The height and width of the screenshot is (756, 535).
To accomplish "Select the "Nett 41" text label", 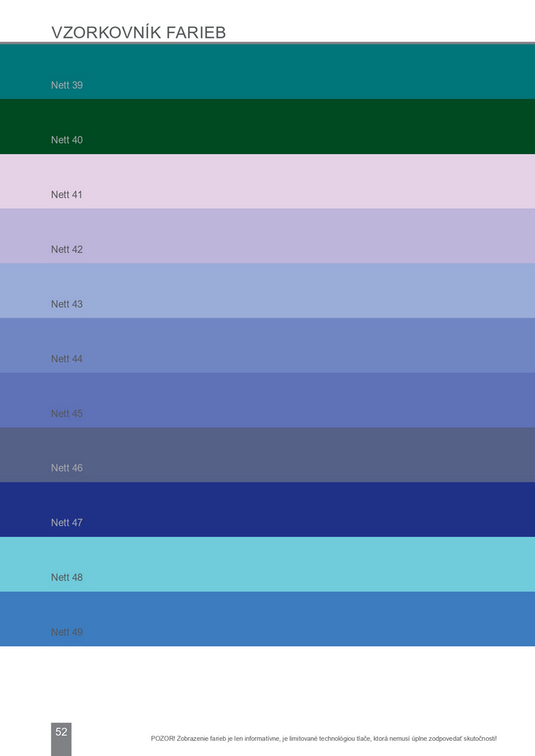I will tap(66, 195).
